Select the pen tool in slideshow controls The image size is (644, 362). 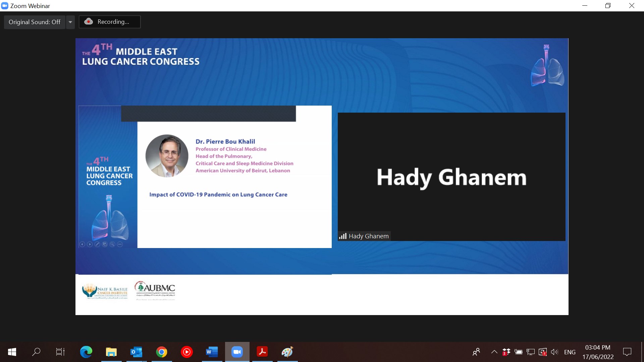[97, 244]
